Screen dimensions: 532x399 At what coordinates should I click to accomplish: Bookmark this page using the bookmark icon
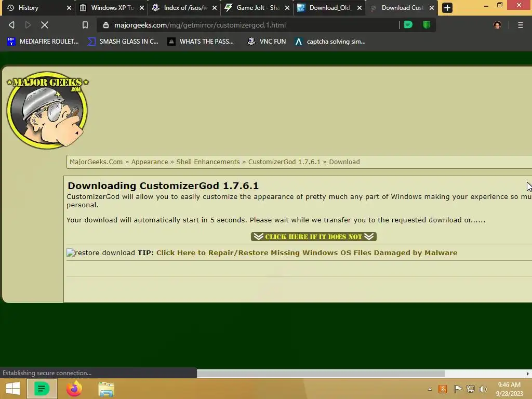pyautogui.click(x=85, y=25)
